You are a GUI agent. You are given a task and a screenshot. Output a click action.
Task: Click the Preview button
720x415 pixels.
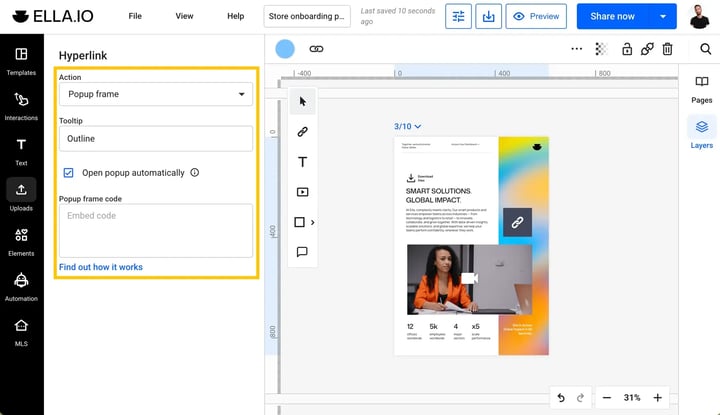click(x=536, y=16)
